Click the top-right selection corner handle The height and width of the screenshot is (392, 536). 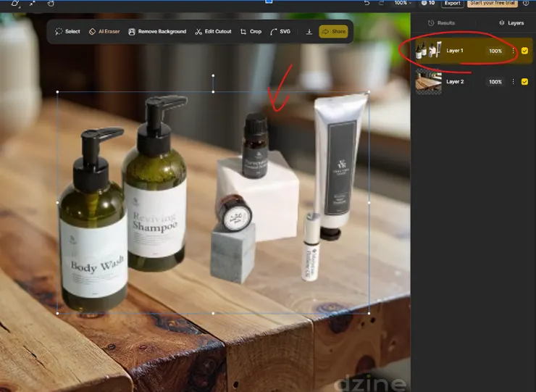pos(369,92)
